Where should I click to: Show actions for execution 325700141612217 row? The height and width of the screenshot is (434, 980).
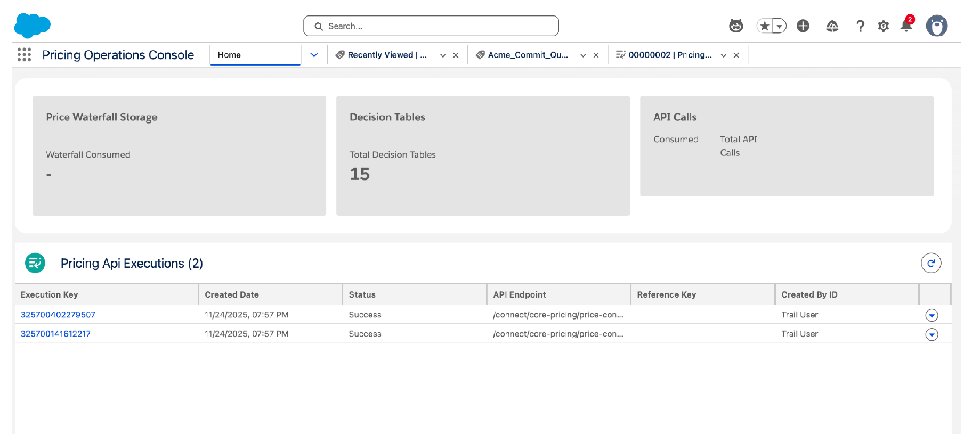[x=932, y=334]
